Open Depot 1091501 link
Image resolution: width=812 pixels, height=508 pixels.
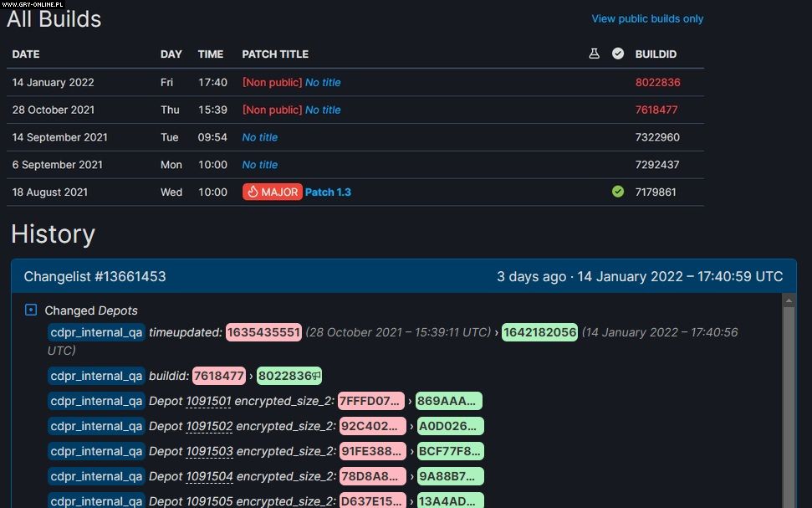tap(208, 401)
